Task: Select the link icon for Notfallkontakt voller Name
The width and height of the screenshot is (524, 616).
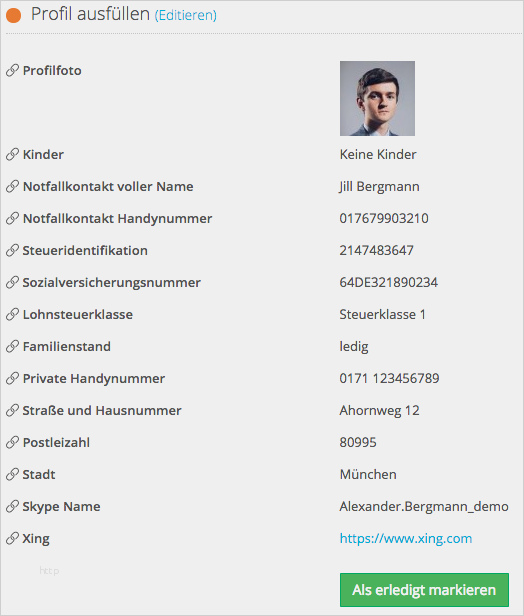Action: coord(12,186)
